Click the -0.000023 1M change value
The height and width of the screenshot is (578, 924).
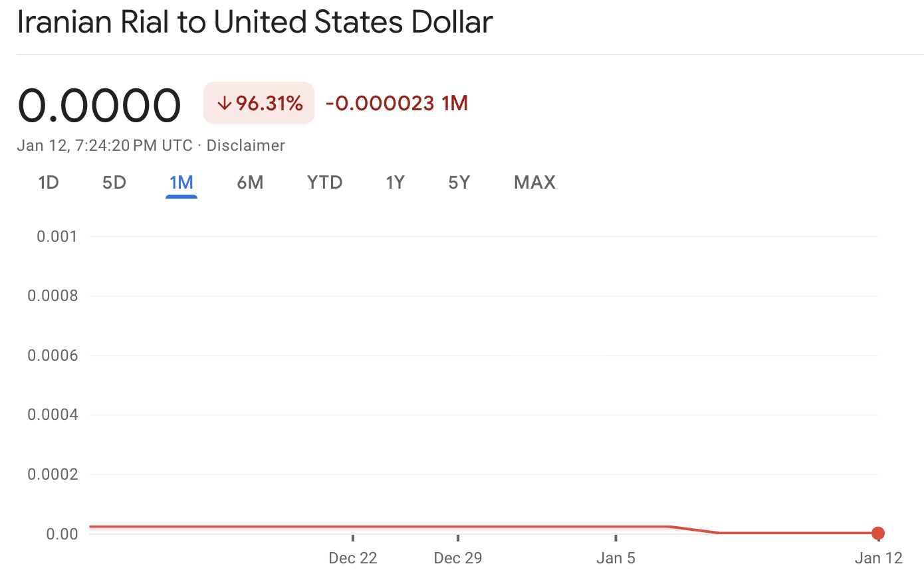click(x=396, y=103)
